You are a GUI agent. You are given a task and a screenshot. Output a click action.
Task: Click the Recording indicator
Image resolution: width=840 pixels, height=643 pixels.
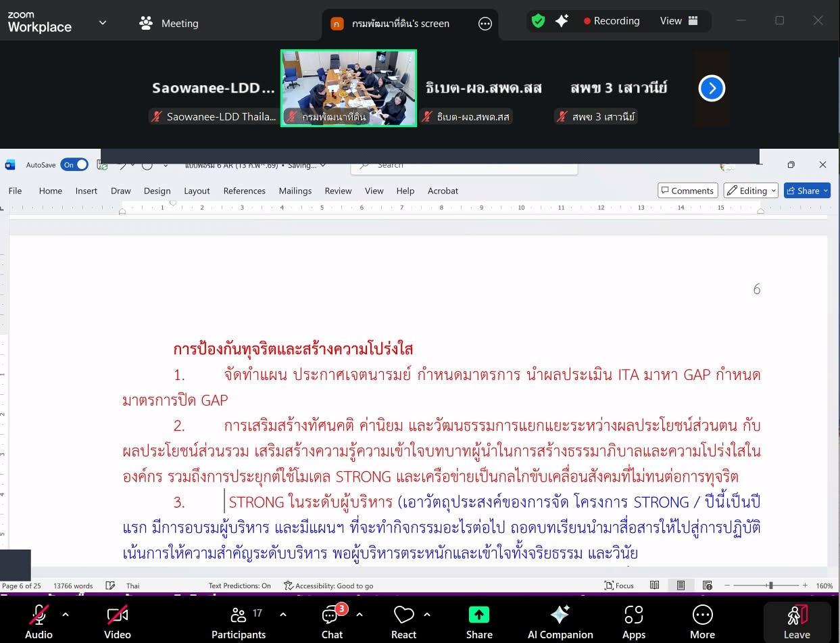[612, 21]
